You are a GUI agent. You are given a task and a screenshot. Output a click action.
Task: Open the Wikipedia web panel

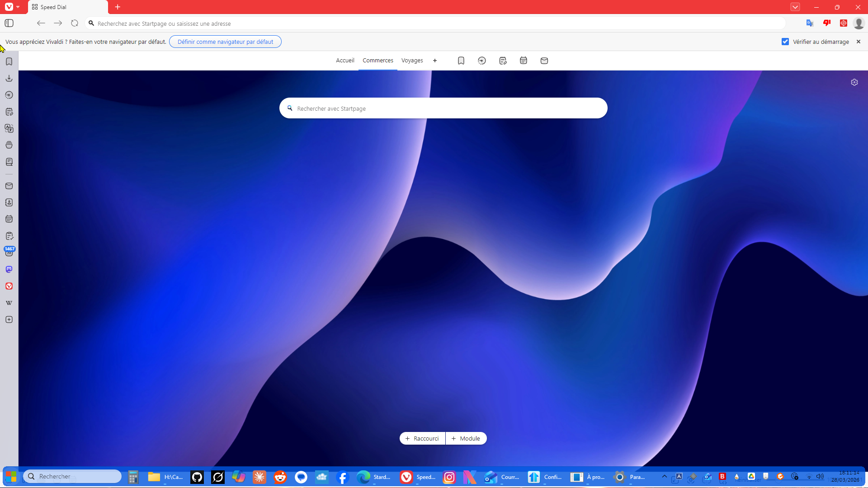click(9, 303)
